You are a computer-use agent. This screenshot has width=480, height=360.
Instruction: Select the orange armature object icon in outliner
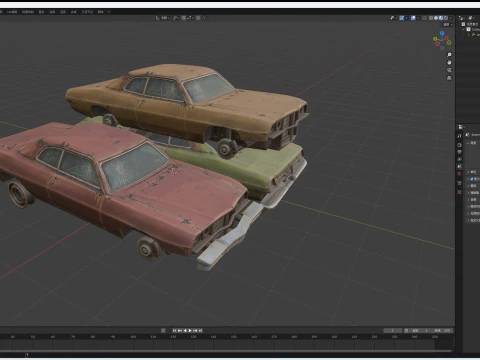click(x=473, y=34)
